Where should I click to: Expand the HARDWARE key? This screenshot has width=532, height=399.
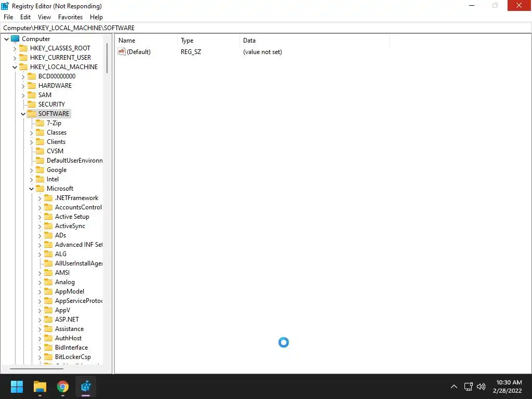23,86
